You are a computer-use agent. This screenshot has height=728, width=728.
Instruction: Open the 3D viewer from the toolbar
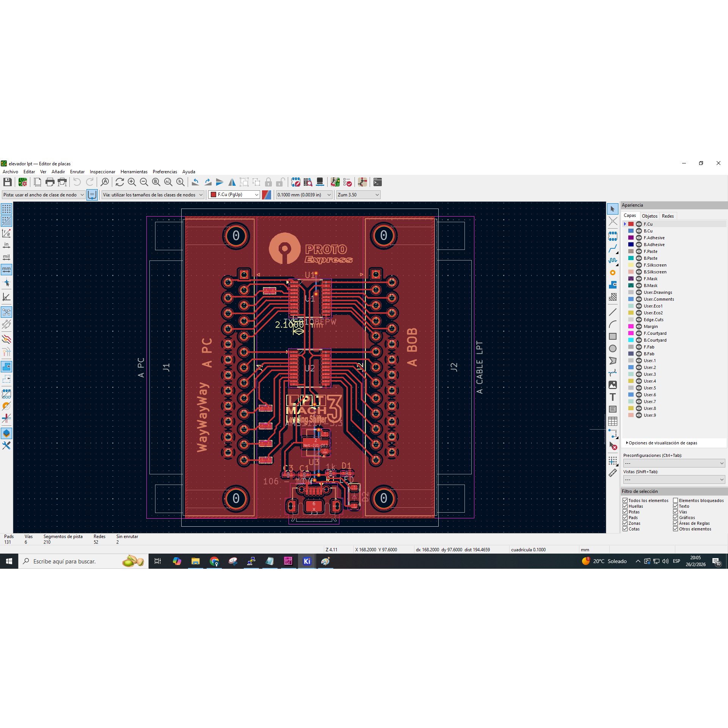click(320, 182)
